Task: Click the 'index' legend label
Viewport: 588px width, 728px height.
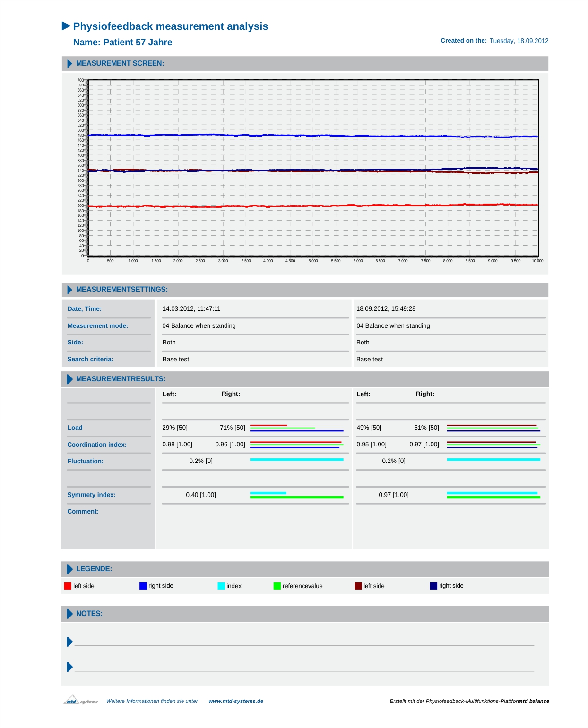Action: pyautogui.click(x=234, y=586)
